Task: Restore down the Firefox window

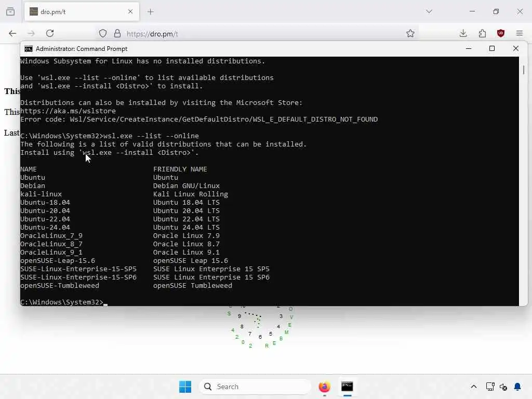Action: point(496,11)
